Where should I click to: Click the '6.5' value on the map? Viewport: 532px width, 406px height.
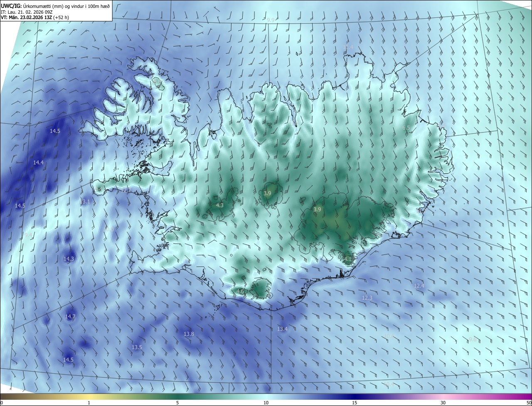[406, 128]
